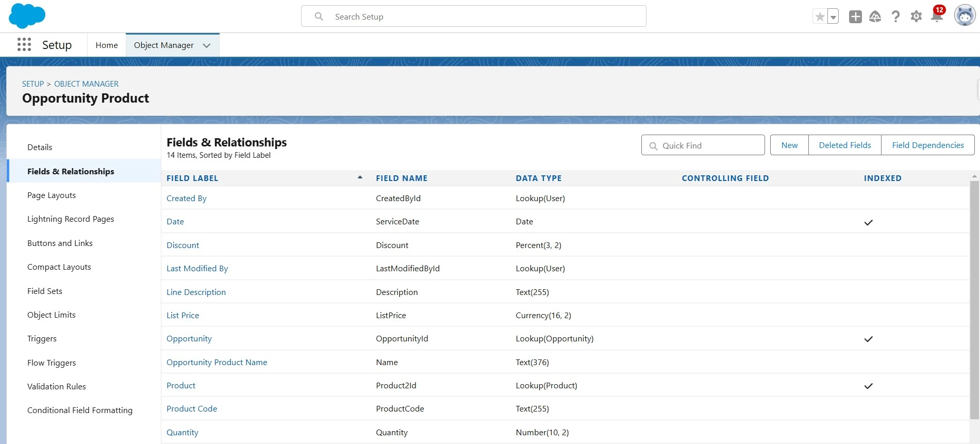980x444 pixels.
Task: Sort by the Field Label column header
Action: pos(192,178)
